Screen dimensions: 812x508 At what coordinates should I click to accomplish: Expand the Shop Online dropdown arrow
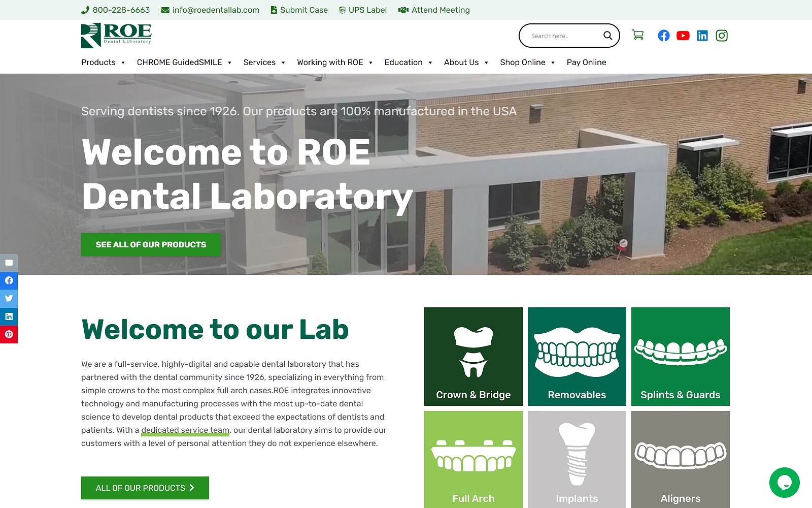[553, 62]
